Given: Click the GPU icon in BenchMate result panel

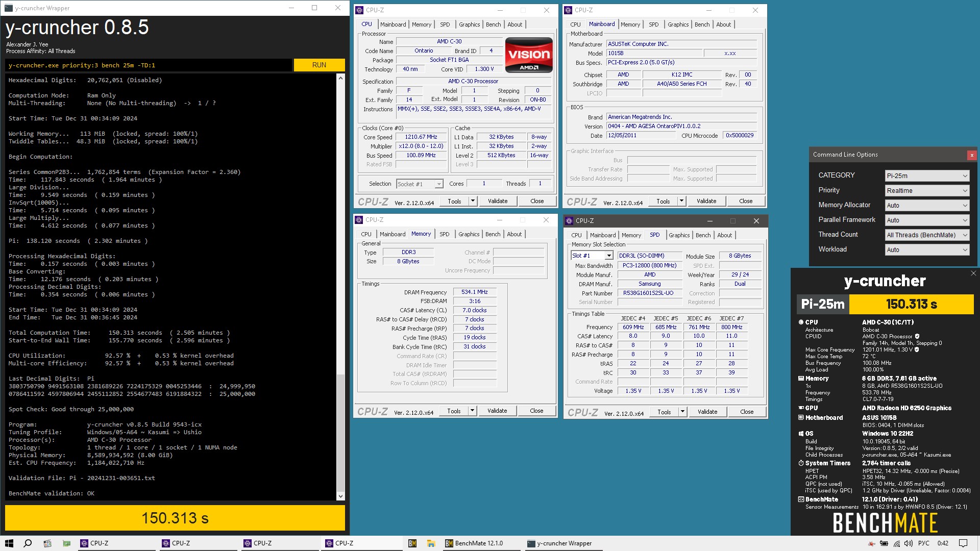Looking at the screenshot, I should click(x=801, y=408).
